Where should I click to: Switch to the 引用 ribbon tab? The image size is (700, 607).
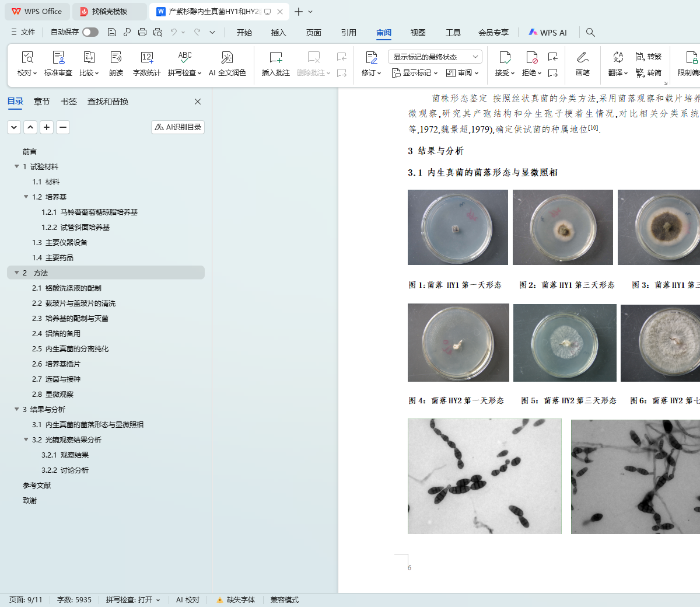tap(349, 33)
